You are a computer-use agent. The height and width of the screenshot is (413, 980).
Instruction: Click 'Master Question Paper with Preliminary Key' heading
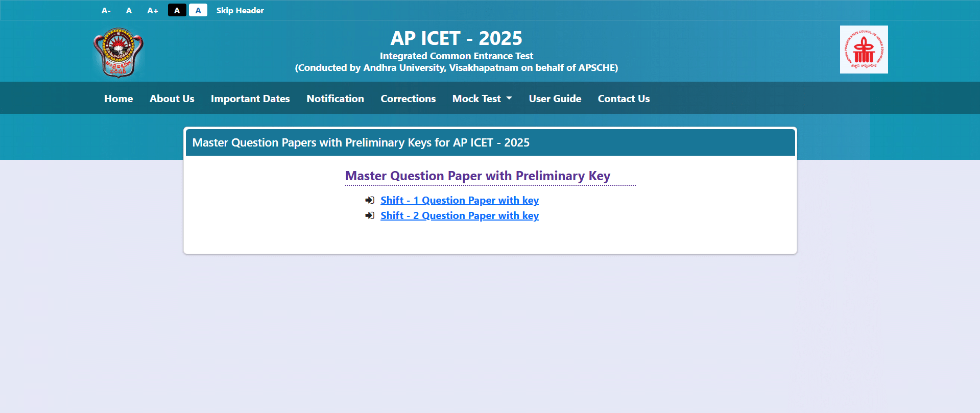tap(478, 176)
